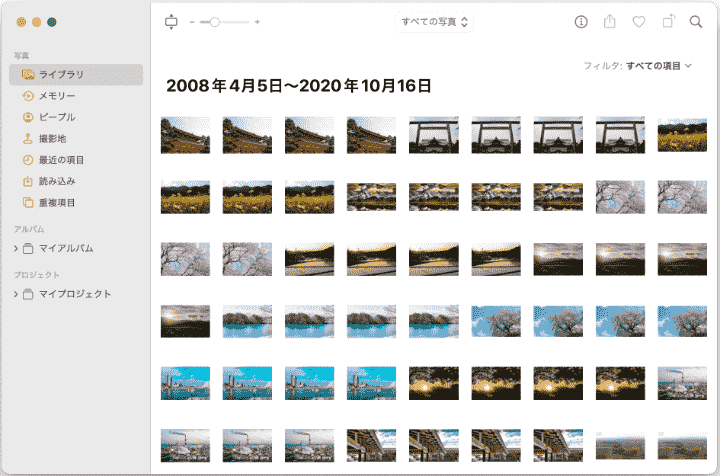Click the yellow minimize window button

(36, 22)
